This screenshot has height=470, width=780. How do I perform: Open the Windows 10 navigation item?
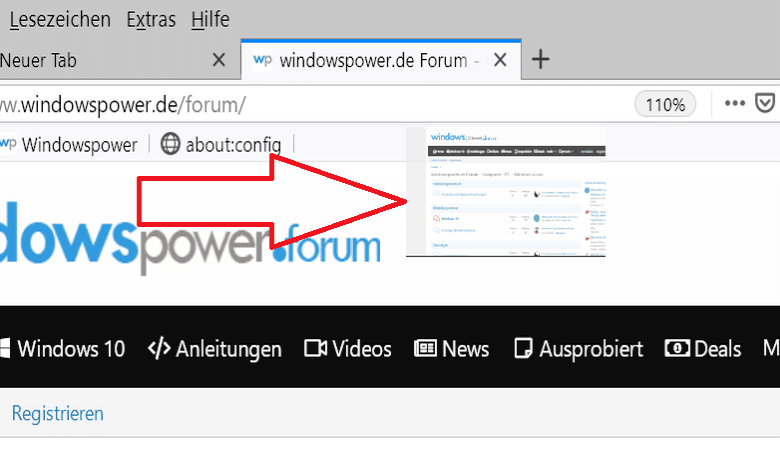click(62, 349)
